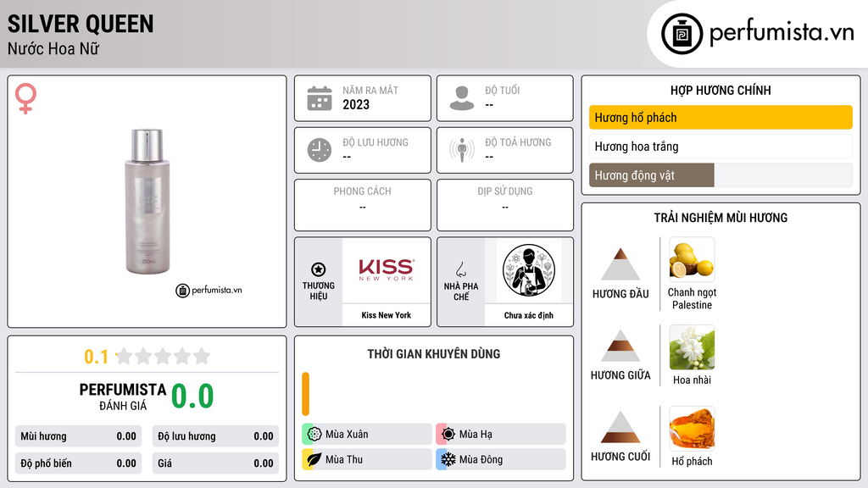Click the Hoa nhài note label
This screenshot has height=488, width=868.
point(692,380)
